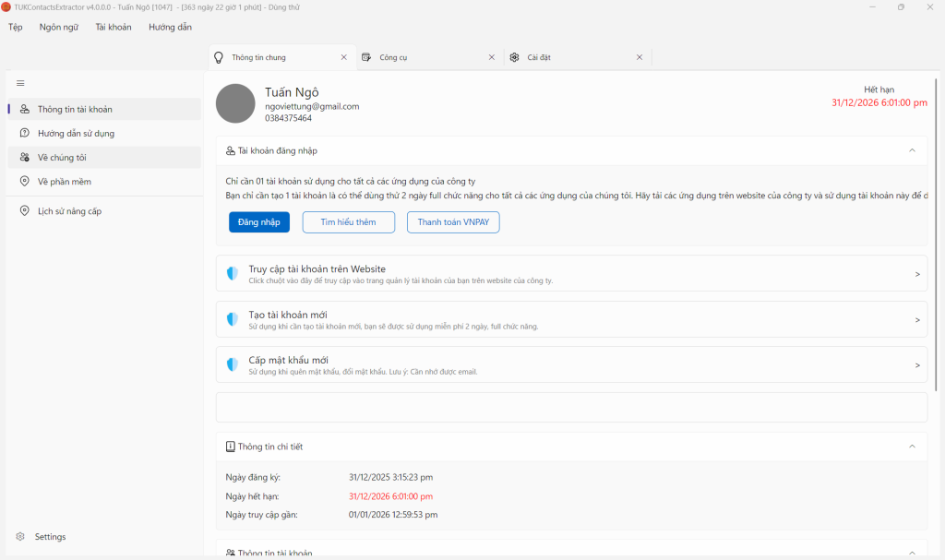Click the gear icon on Cài đặt tab
945x560 pixels.
point(514,57)
